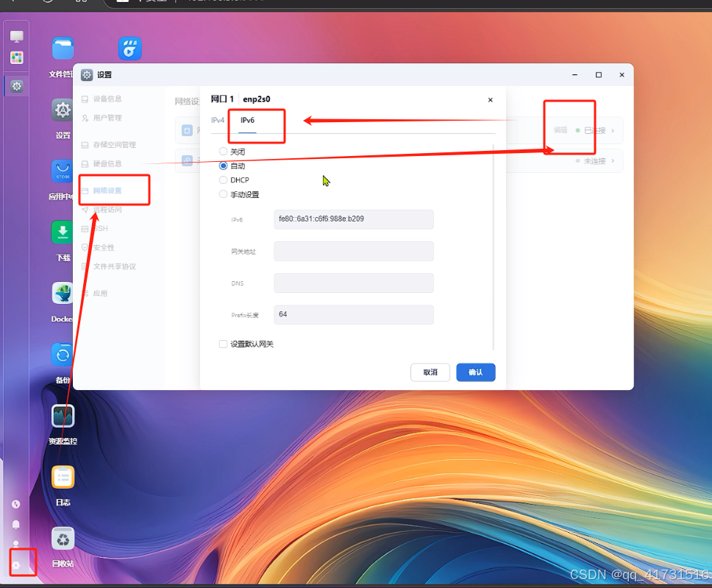Click the 网关地址 gateway input field
The height and width of the screenshot is (588, 712).
[354, 251]
